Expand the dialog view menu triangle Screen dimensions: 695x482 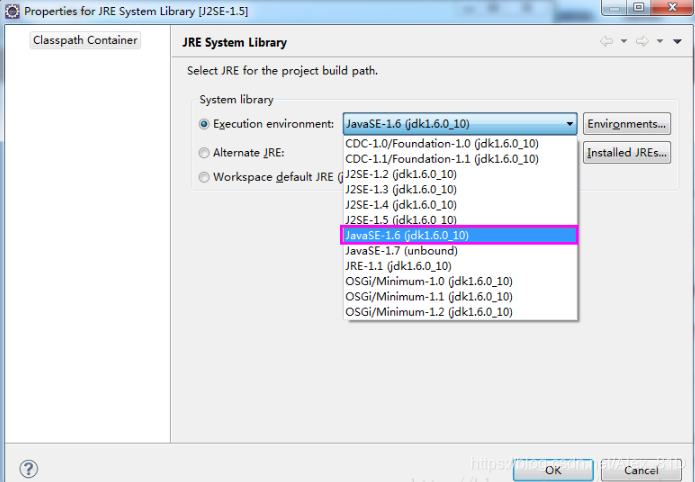(x=679, y=42)
